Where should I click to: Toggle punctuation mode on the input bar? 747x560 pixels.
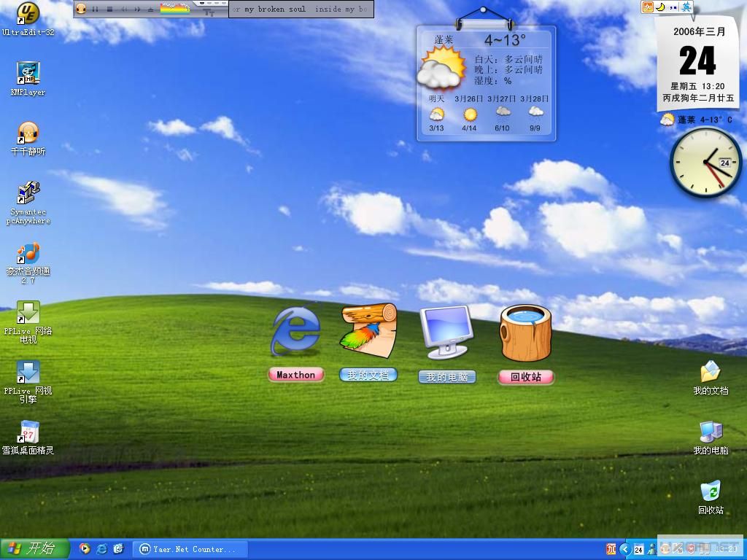(x=673, y=7)
